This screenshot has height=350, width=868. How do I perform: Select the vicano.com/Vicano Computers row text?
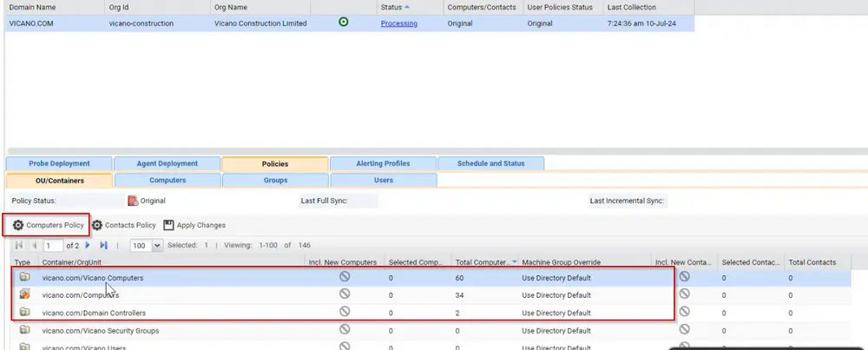(x=93, y=278)
